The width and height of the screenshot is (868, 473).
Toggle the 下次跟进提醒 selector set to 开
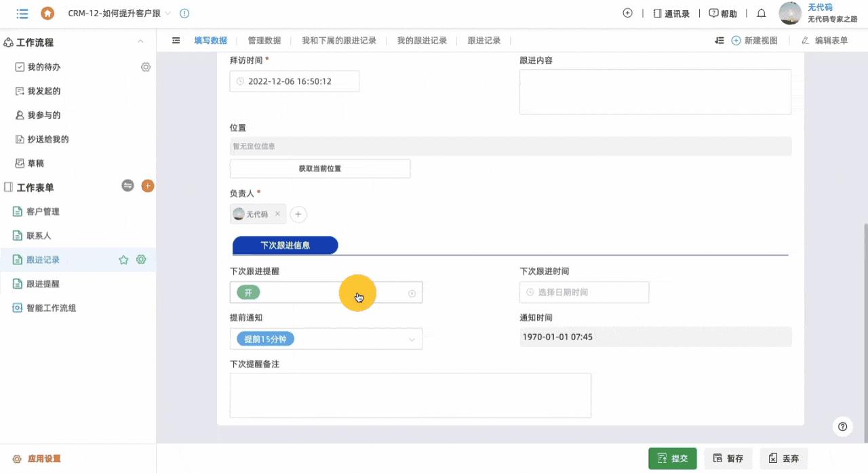tap(325, 293)
